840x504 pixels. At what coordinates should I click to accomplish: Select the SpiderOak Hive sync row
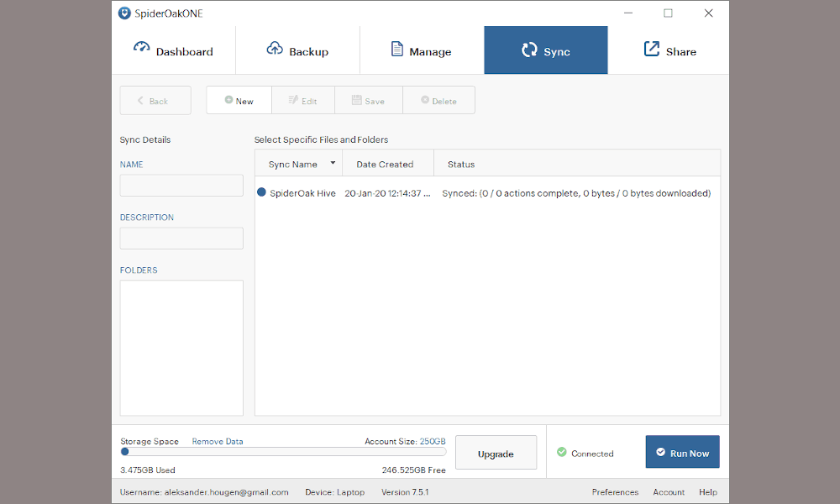tap(487, 193)
